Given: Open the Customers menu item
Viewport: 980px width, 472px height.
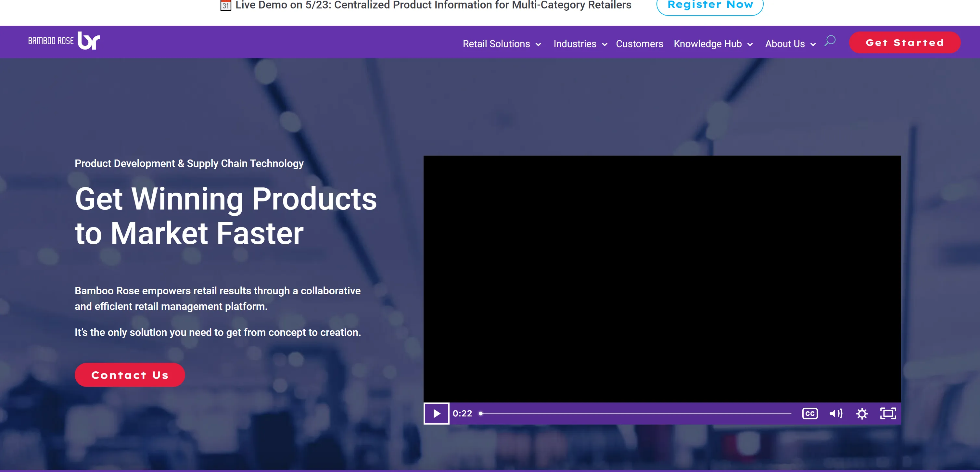Looking at the screenshot, I should tap(639, 44).
